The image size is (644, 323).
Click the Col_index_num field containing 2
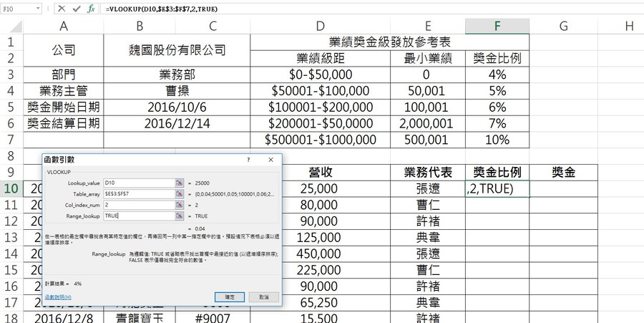140,205
